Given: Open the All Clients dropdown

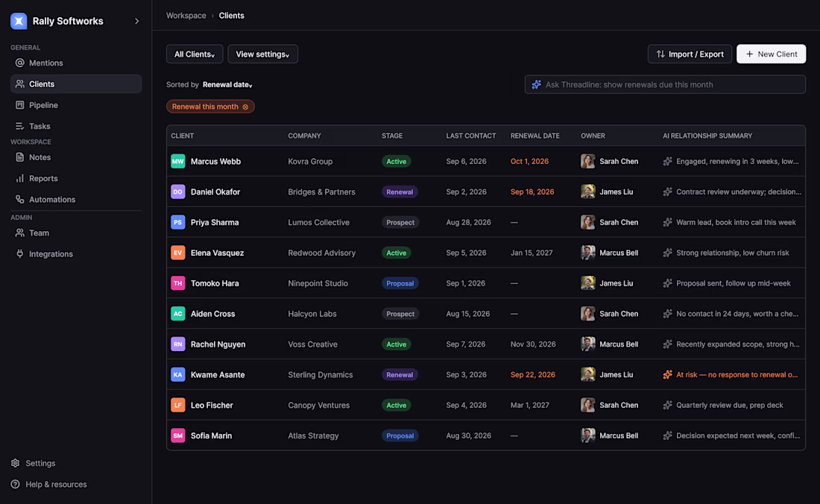Looking at the screenshot, I should [195, 54].
